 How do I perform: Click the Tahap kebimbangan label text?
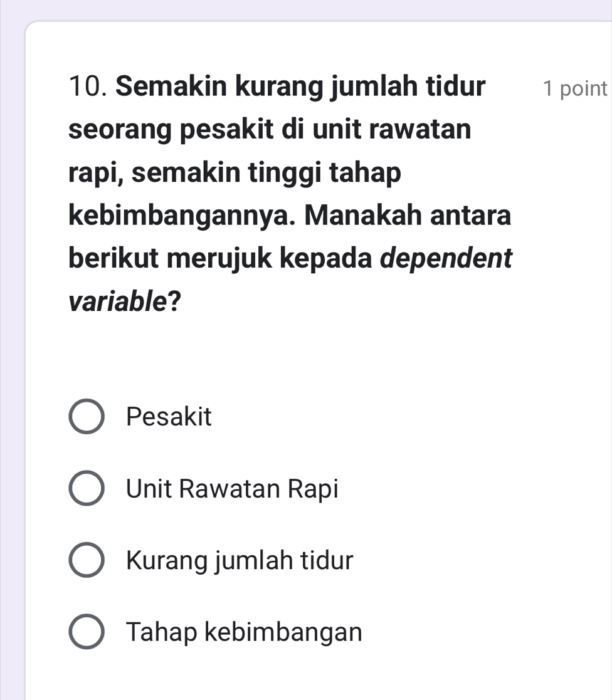click(244, 632)
